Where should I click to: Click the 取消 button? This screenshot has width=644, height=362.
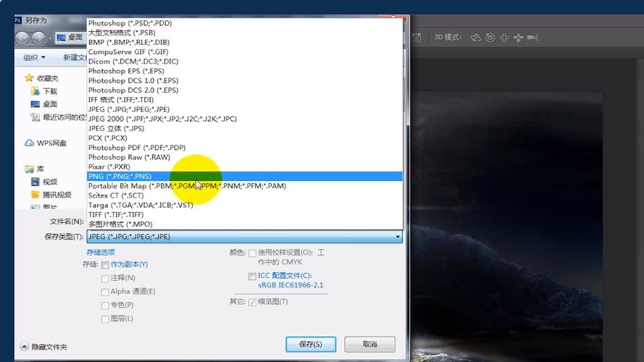(x=369, y=345)
